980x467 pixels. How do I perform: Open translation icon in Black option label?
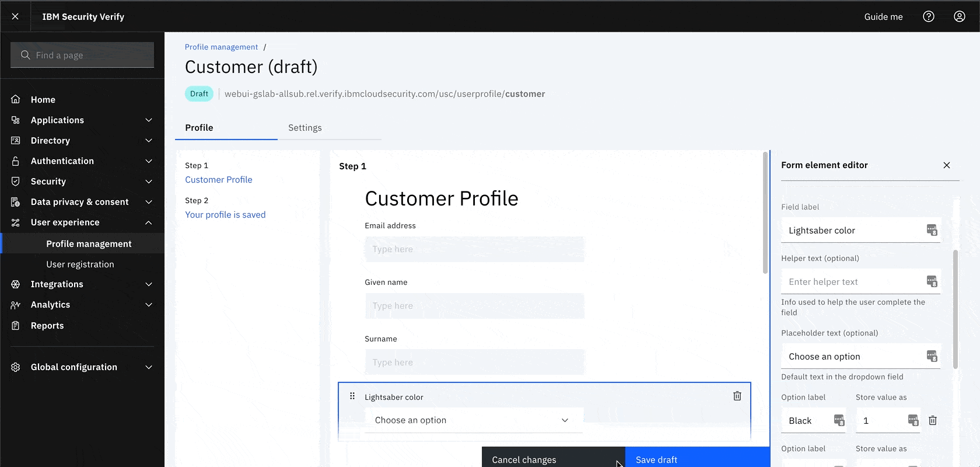tap(839, 420)
